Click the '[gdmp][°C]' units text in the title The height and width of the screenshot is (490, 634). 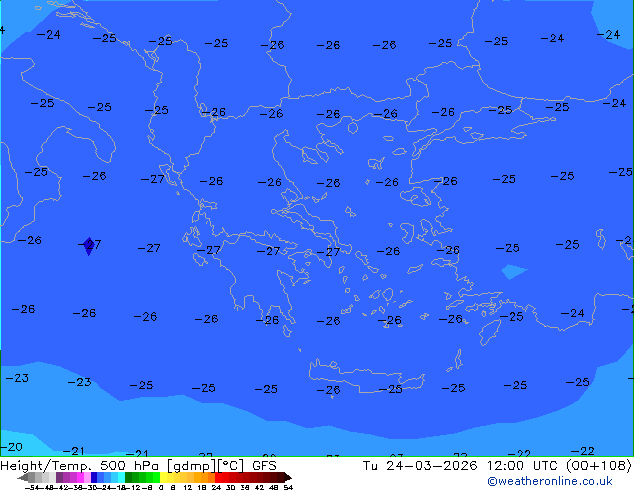coord(206,466)
